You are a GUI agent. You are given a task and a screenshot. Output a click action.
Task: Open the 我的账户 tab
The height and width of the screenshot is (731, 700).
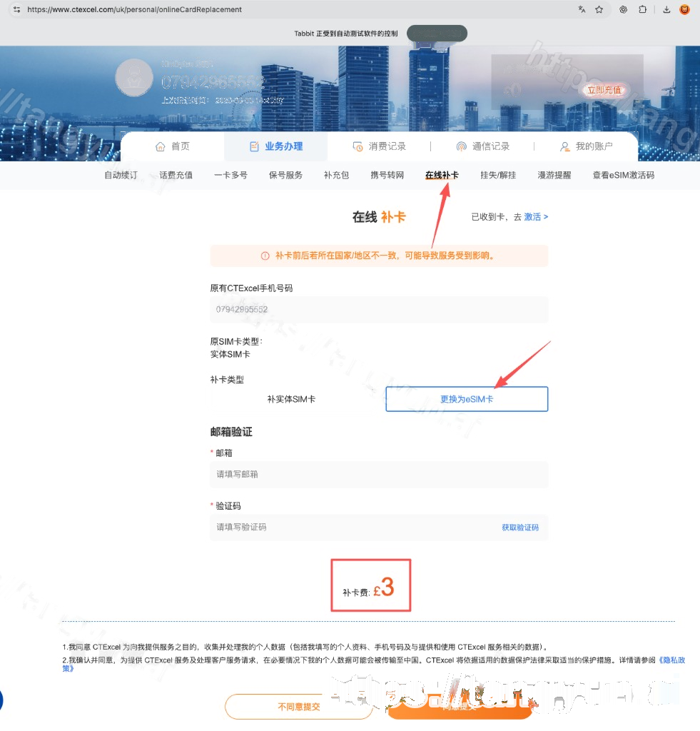pos(586,146)
